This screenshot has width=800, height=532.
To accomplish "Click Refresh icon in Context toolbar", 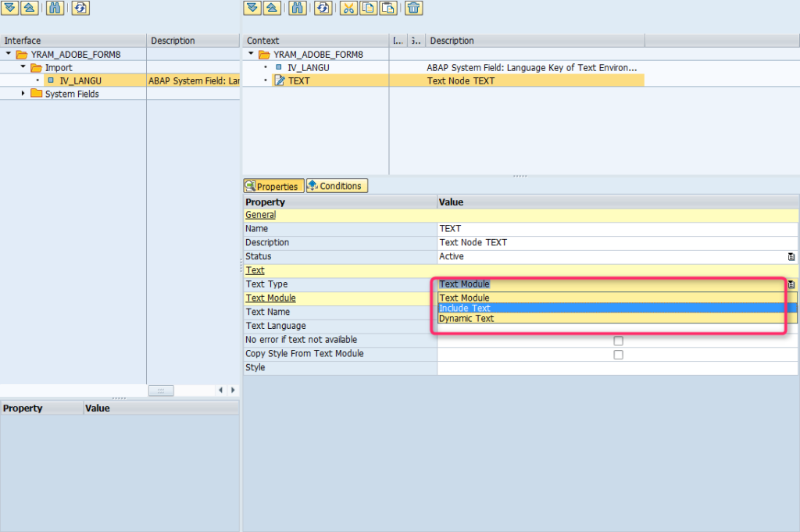I will coord(323,8).
